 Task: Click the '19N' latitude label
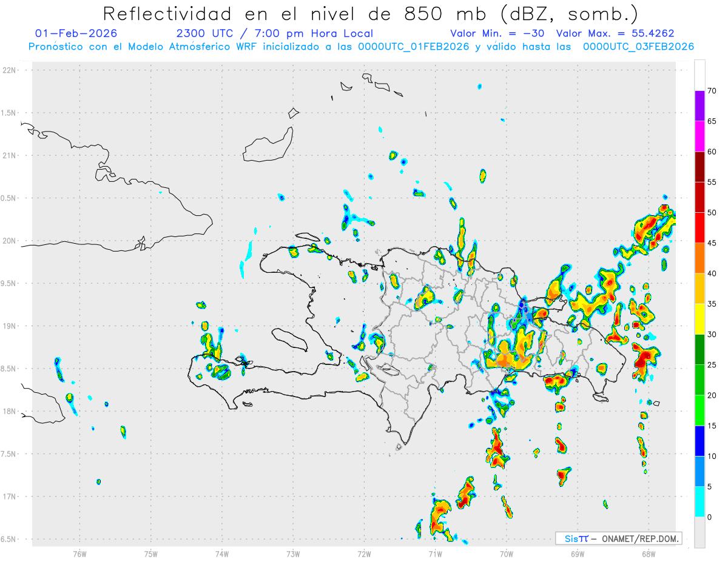point(10,326)
